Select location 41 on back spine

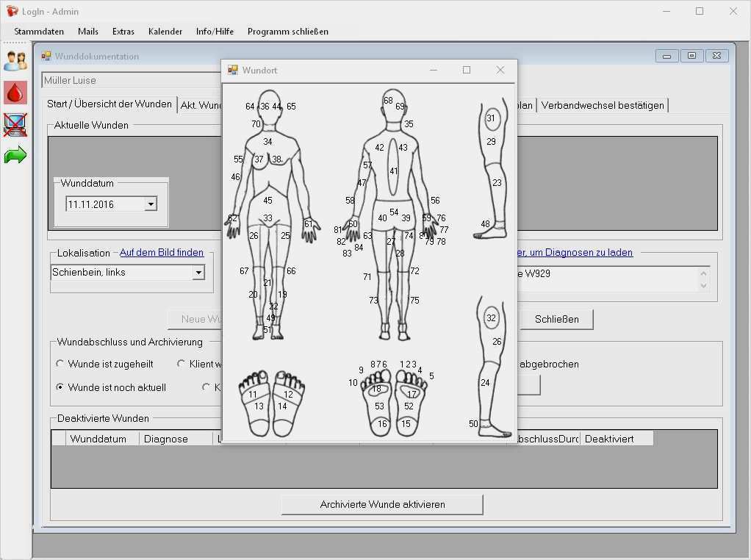click(394, 171)
